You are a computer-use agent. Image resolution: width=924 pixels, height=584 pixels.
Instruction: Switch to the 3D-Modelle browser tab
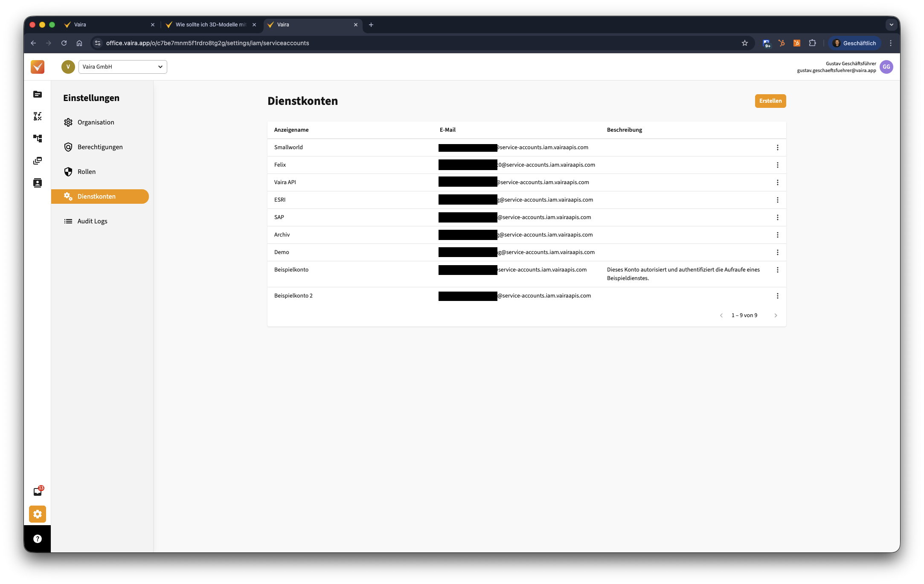coord(211,25)
